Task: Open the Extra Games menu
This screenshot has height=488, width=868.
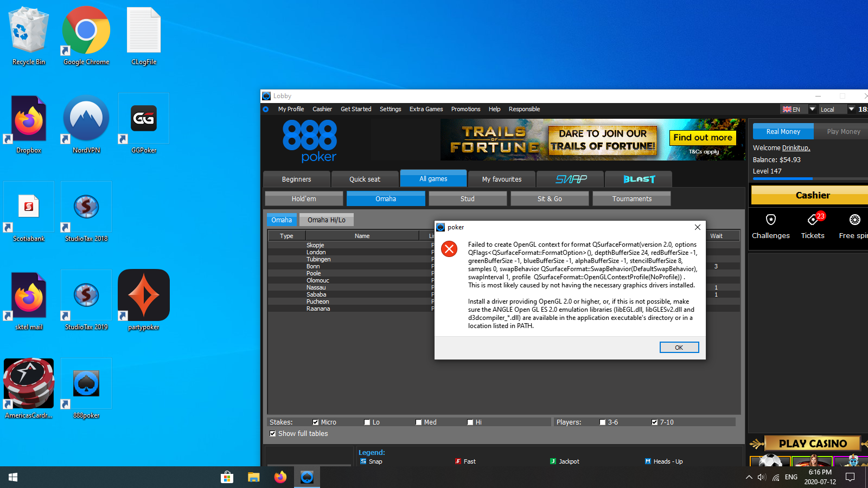Action: (x=426, y=109)
